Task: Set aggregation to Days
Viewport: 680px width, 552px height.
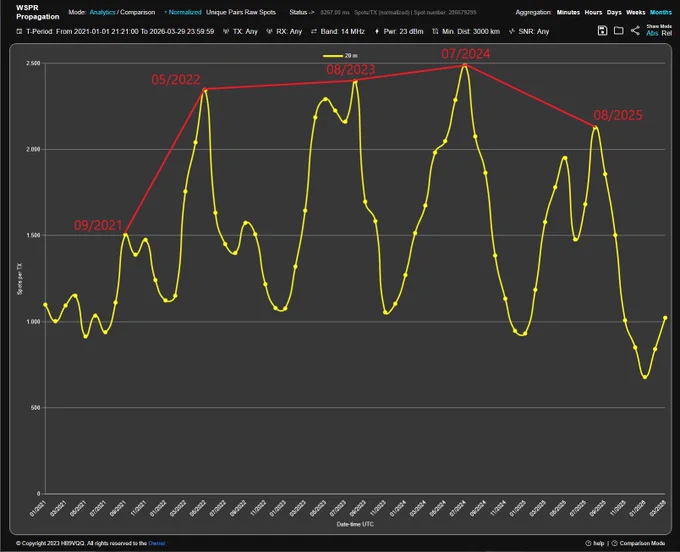Action: [614, 12]
